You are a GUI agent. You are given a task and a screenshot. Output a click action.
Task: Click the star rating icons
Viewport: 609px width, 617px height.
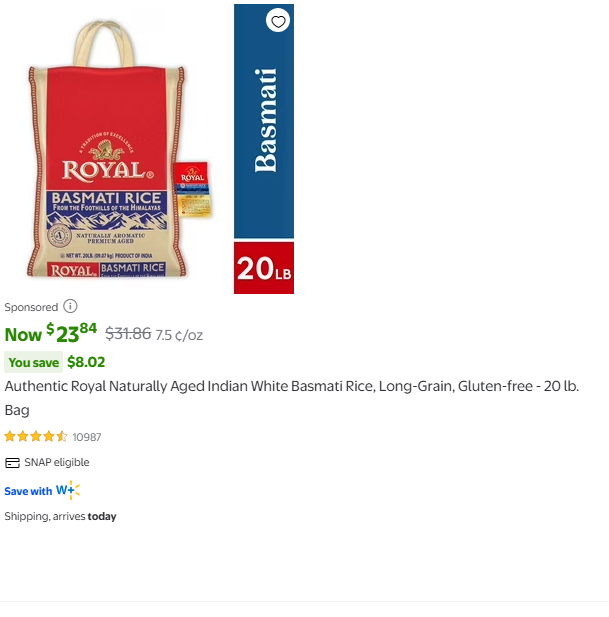coord(36,437)
